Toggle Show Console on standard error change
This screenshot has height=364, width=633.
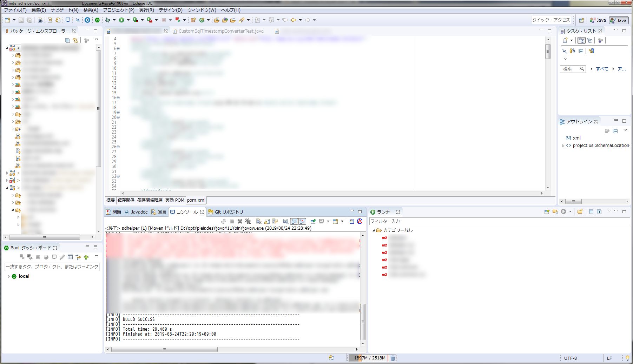tap(302, 221)
